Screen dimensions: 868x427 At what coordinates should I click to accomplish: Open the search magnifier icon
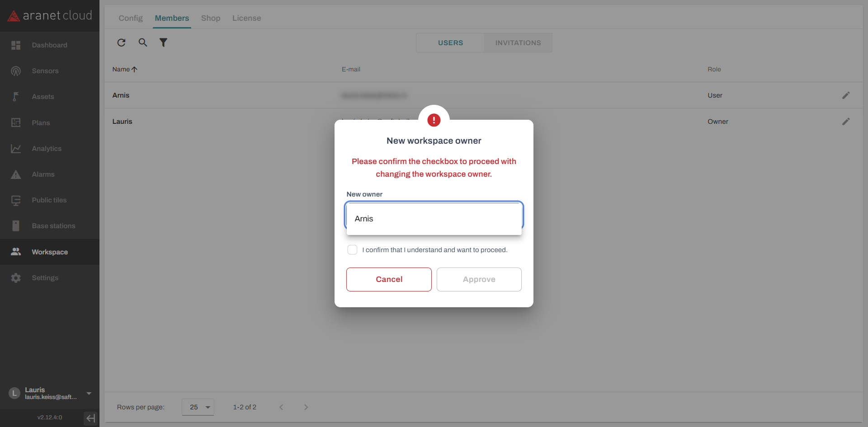tap(142, 42)
